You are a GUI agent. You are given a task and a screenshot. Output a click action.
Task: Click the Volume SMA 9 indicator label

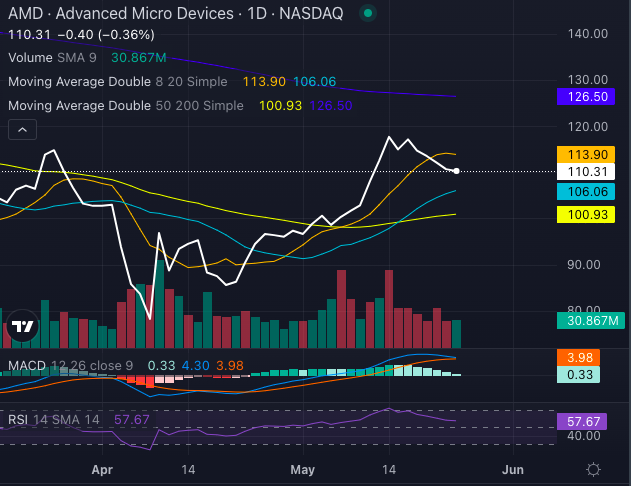(52, 58)
